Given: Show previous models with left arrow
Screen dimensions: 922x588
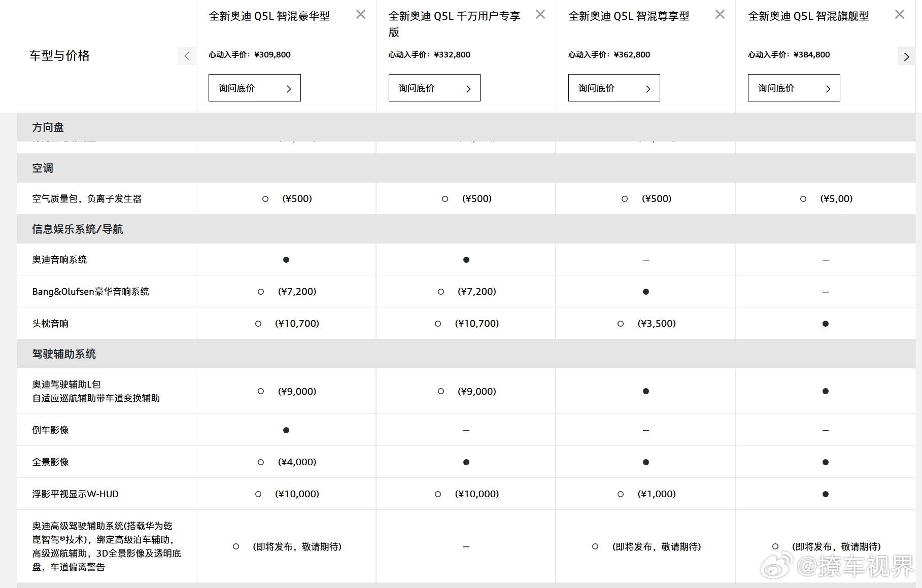Looking at the screenshot, I should pyautogui.click(x=187, y=56).
